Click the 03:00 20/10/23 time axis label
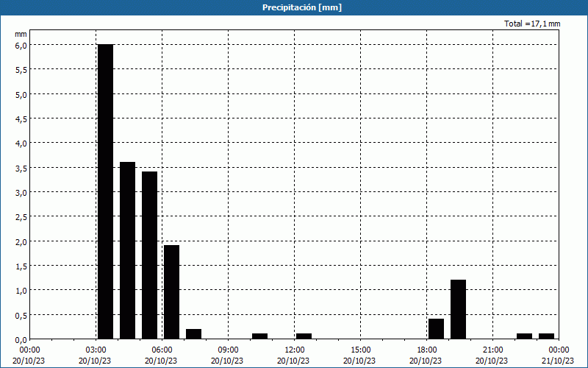The image size is (588, 368). click(x=96, y=355)
